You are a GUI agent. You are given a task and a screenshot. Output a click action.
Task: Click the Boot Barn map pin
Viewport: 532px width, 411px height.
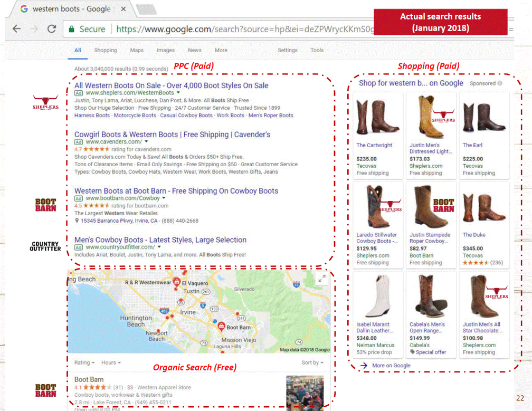click(x=222, y=326)
